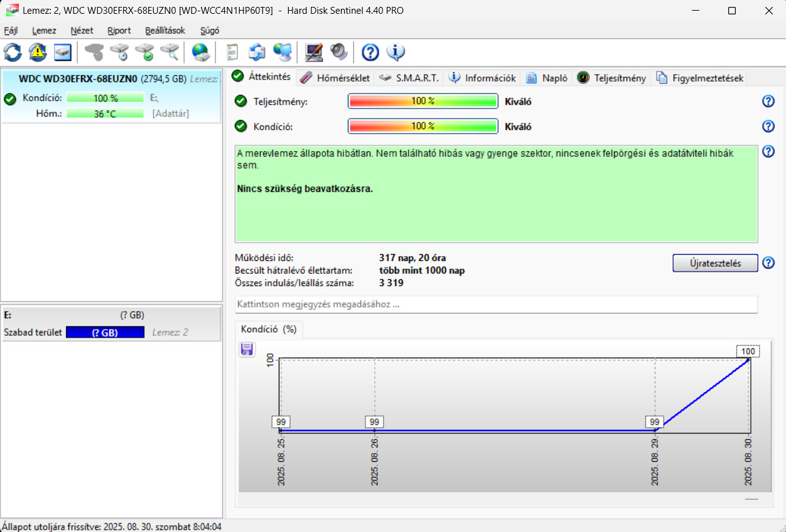Viewport: 786px width, 532px height.
Task: Click the speaker sound toolbar icon
Action: point(339,52)
